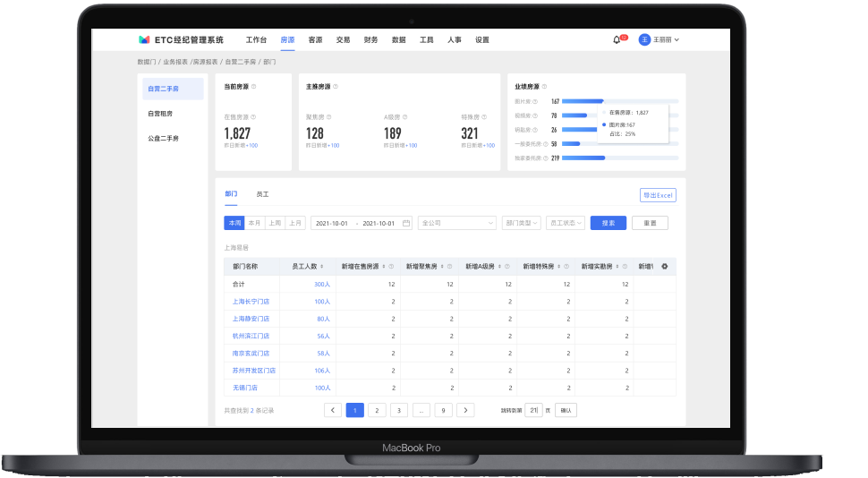This screenshot has width=868, height=478.
Task: Click the 图片房 progress bar
Action: pos(620,101)
